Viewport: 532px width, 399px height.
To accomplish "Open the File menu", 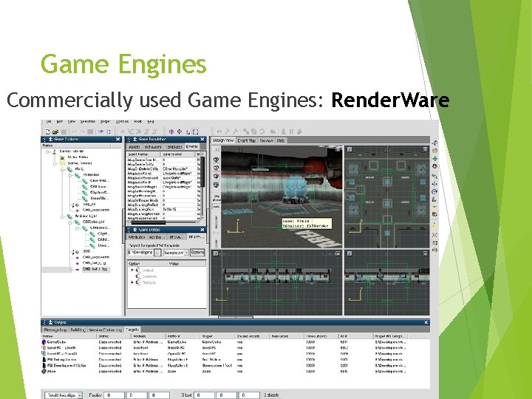I will 49,121.
